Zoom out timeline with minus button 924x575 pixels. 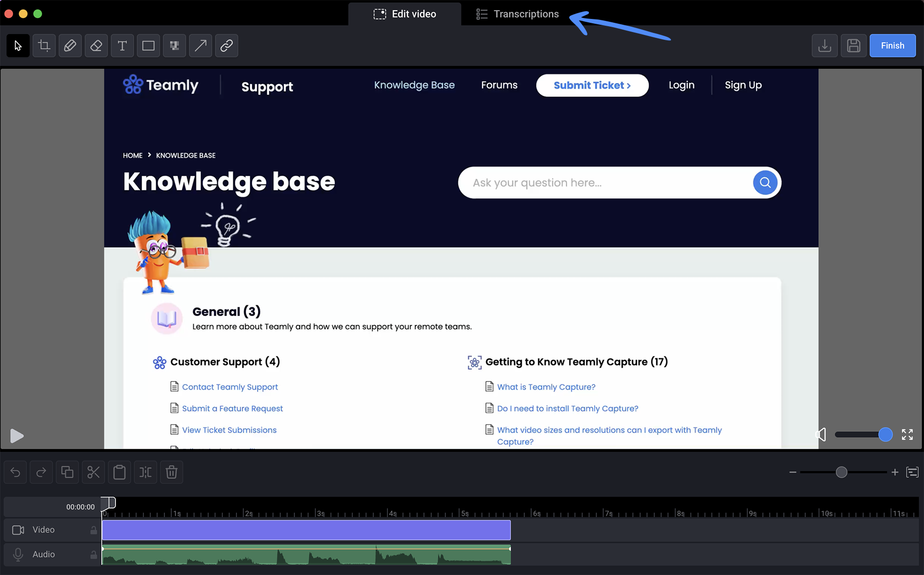[793, 472]
